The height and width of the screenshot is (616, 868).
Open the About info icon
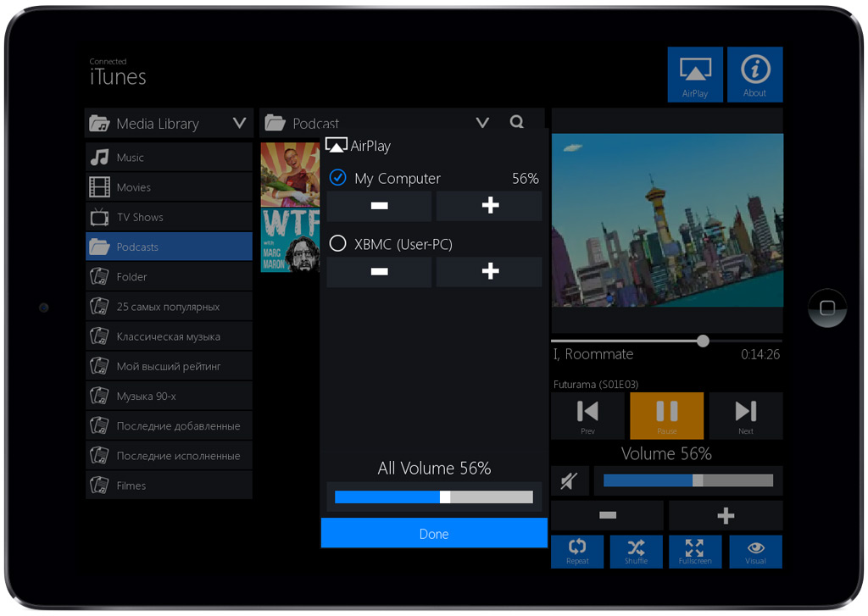coord(754,75)
